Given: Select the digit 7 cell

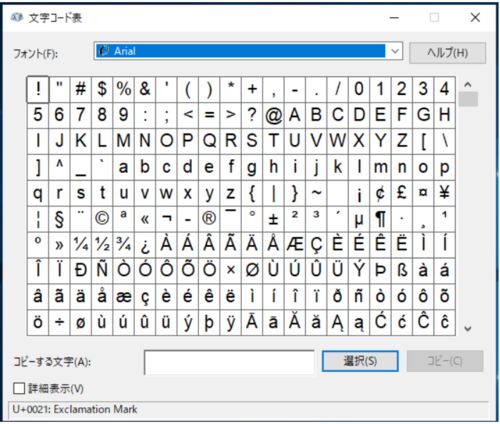Looking at the screenshot, I should click(x=81, y=115).
